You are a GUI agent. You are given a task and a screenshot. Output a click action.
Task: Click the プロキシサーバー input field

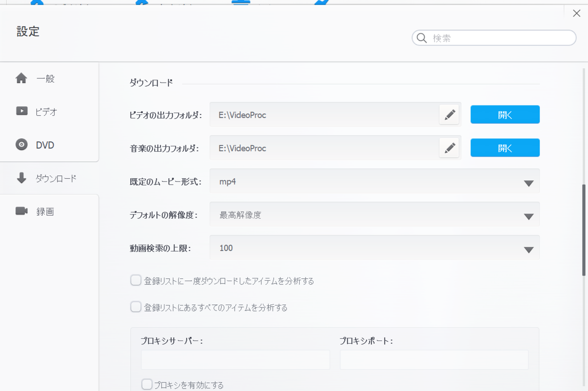tap(236, 360)
